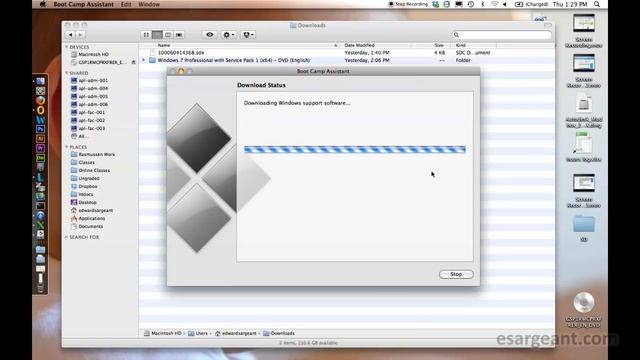Open the Edit menu
This screenshot has width=640, height=360.
pos(126,4)
